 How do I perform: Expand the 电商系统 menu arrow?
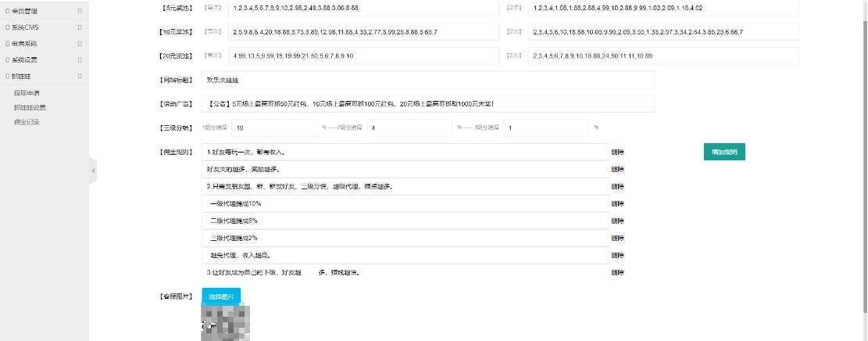pyautogui.click(x=80, y=44)
